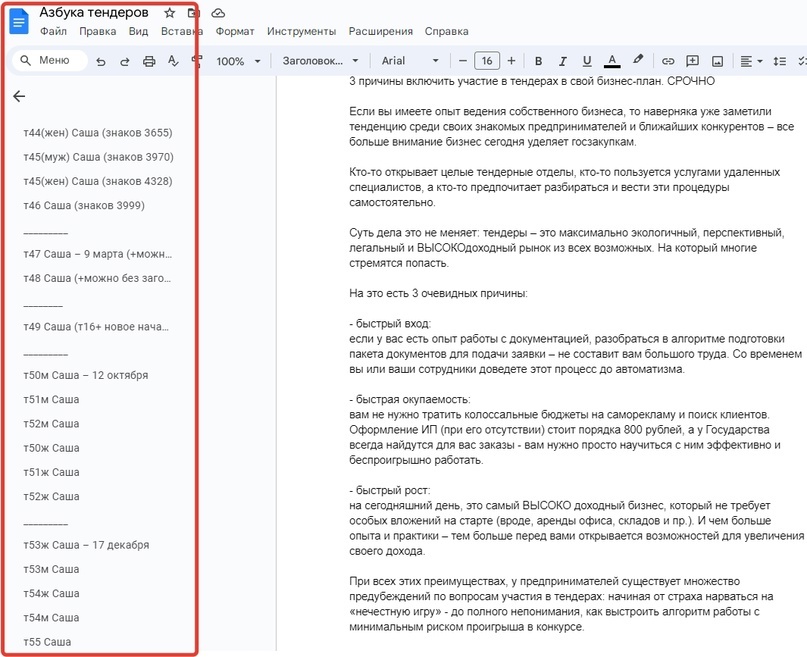Place cursor on line '- быстрый вход:'
Screen dimensions: 807x657
point(390,324)
